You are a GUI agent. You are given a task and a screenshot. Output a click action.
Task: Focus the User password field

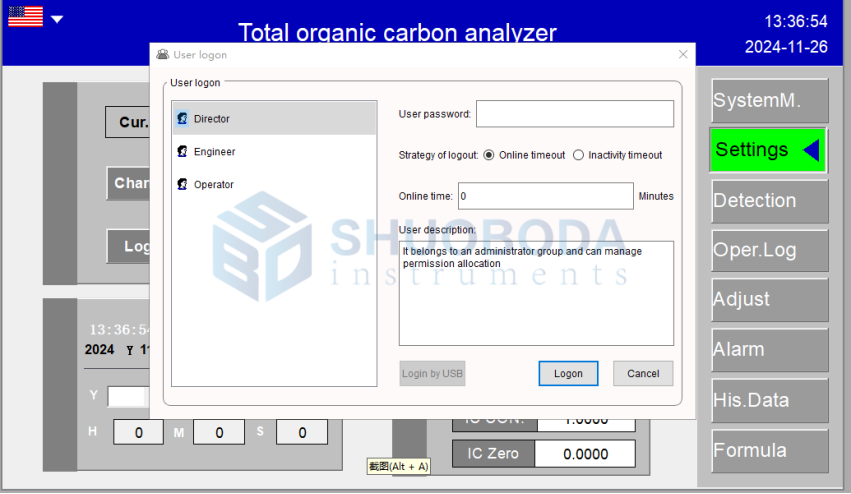coord(575,113)
